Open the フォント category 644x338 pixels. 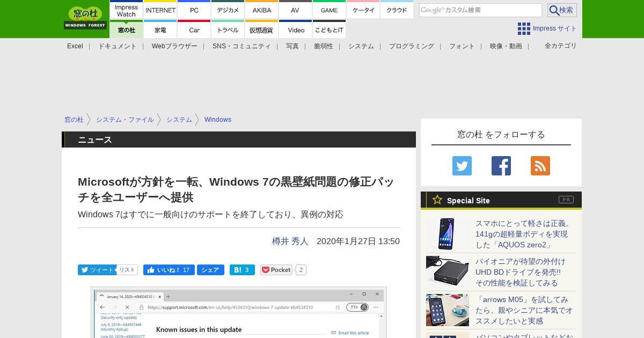click(x=462, y=46)
